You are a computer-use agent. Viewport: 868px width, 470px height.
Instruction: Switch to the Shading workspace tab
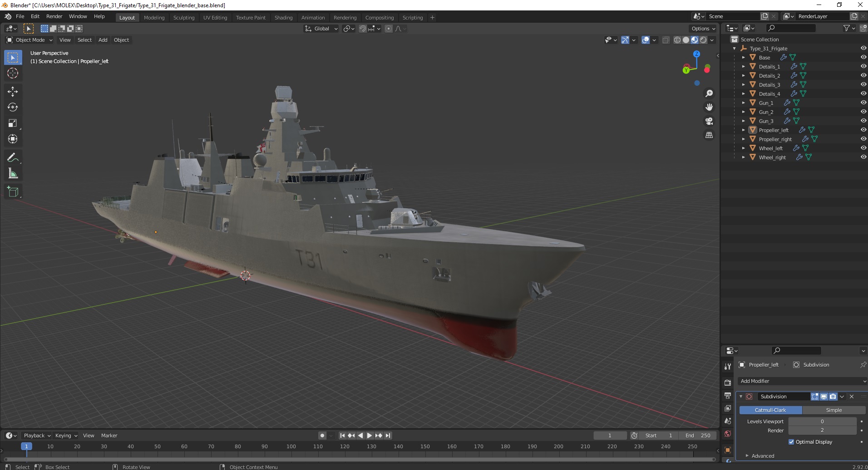(x=283, y=18)
